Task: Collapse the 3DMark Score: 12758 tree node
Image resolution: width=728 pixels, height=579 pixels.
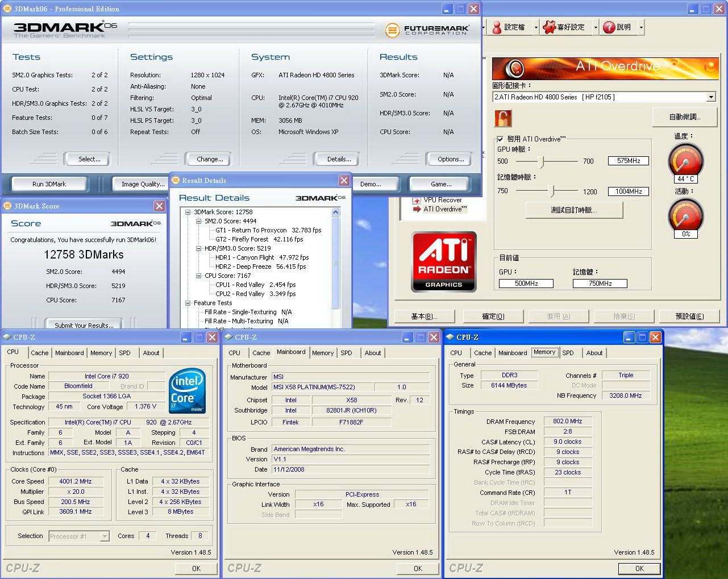Action: (188, 212)
